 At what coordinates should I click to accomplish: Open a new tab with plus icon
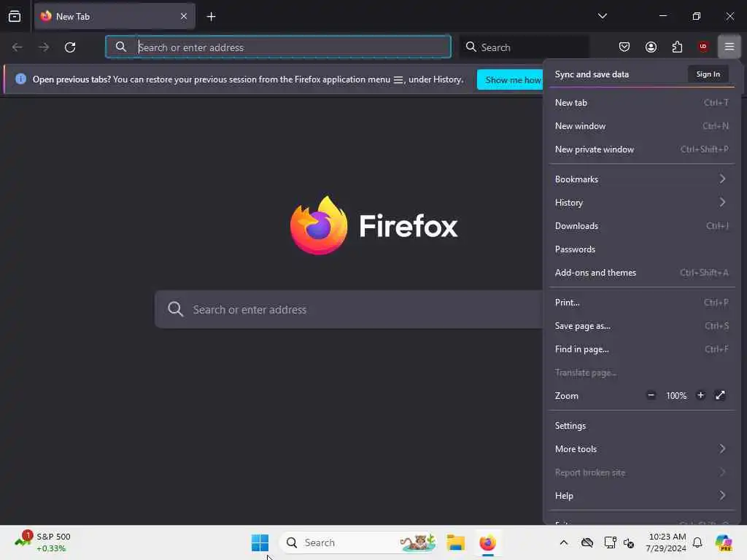(211, 17)
